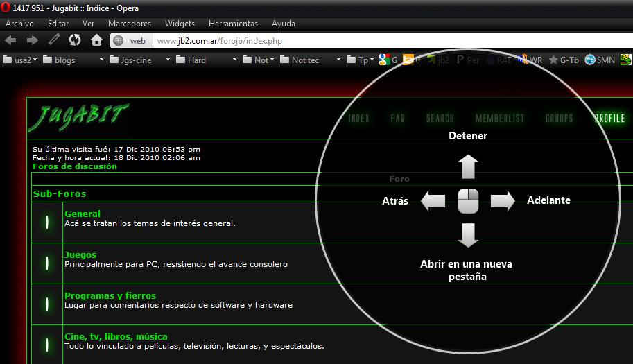The width and height of the screenshot is (633, 364).
Task: Open the green frog bookmark icon
Action: point(626,60)
